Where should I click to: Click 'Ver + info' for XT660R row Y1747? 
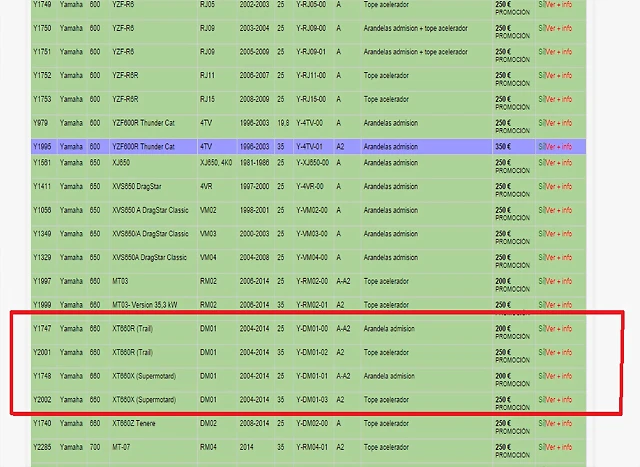(x=559, y=329)
